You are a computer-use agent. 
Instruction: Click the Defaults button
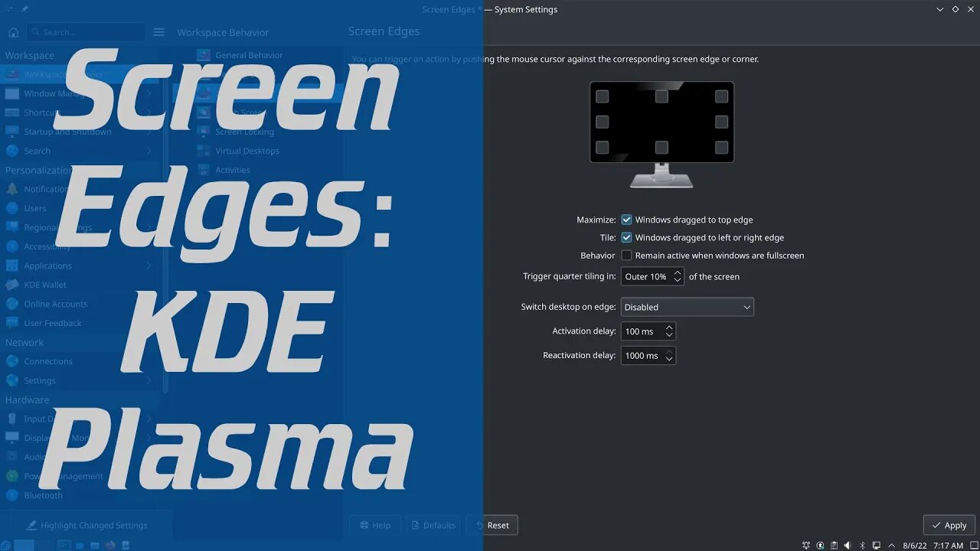pyautogui.click(x=433, y=525)
